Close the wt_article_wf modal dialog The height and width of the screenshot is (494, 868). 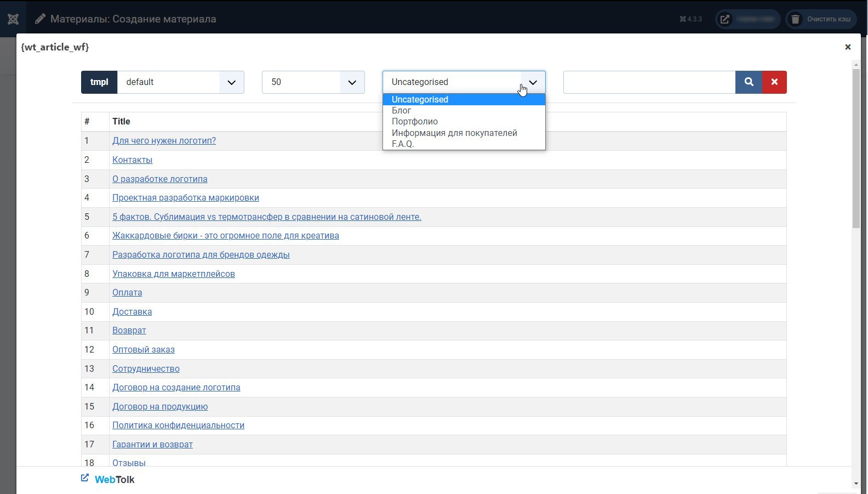(x=848, y=47)
